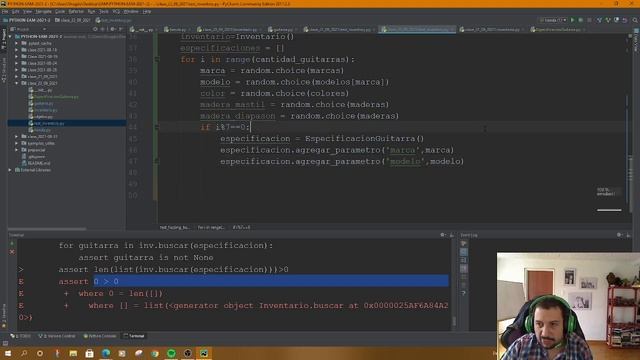640x360 pixels.
Task: Close terminal session with red X icon
Action: 12,252
